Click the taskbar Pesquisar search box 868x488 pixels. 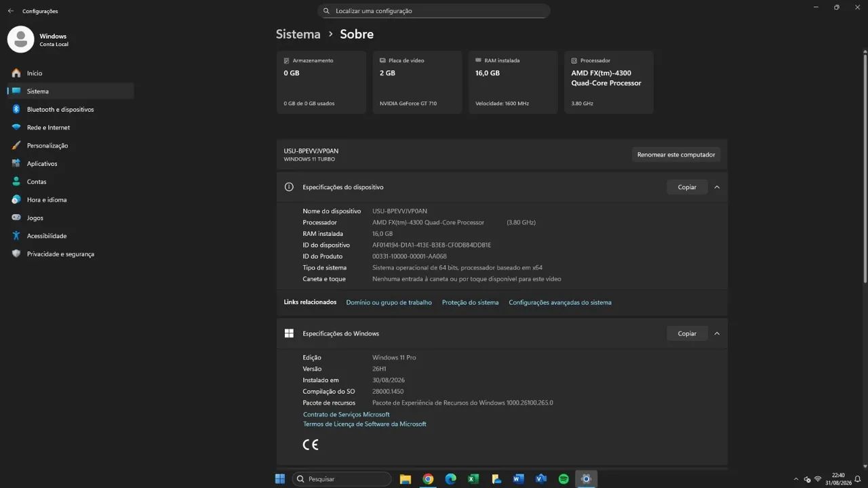coord(342,479)
